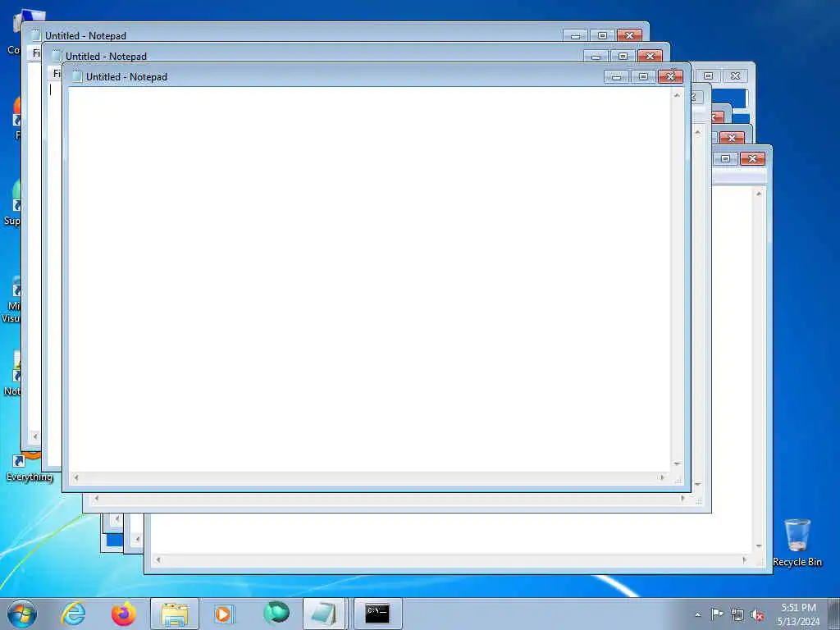The image size is (840, 630).
Task: Click title bar icon of second titled Notepad
Action: pos(57,57)
